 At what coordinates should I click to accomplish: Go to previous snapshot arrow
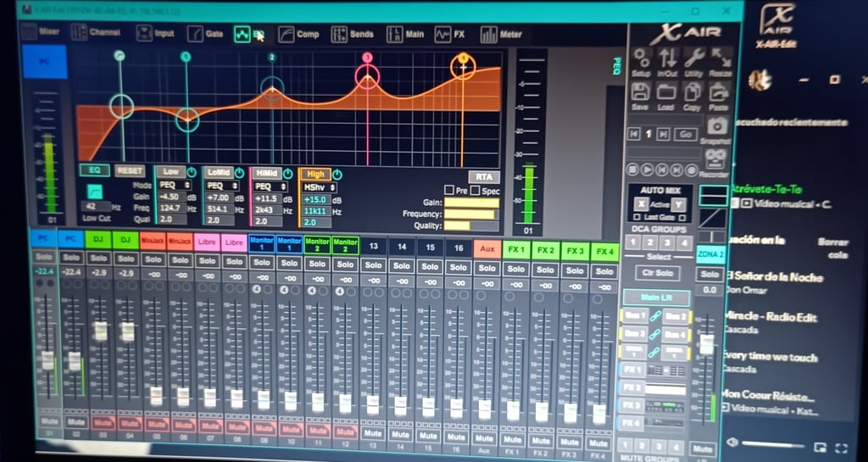coord(634,134)
